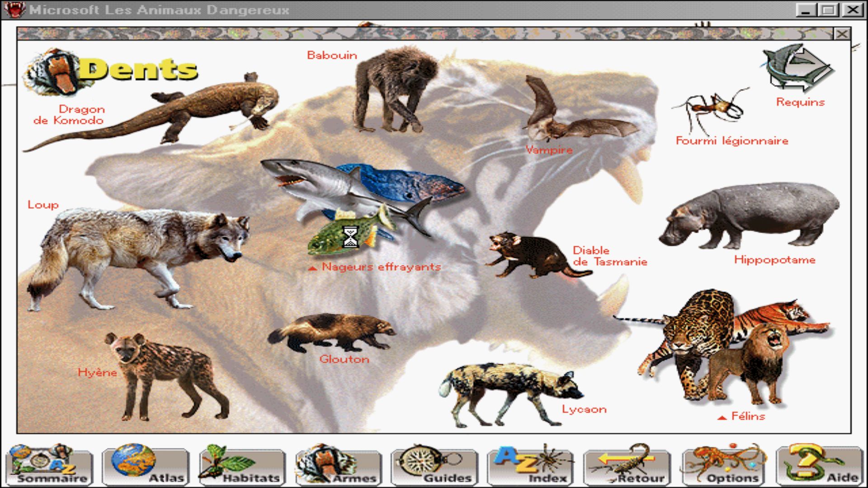Click the Hippopotame label
This screenshot has width=868, height=488.
[774, 260]
